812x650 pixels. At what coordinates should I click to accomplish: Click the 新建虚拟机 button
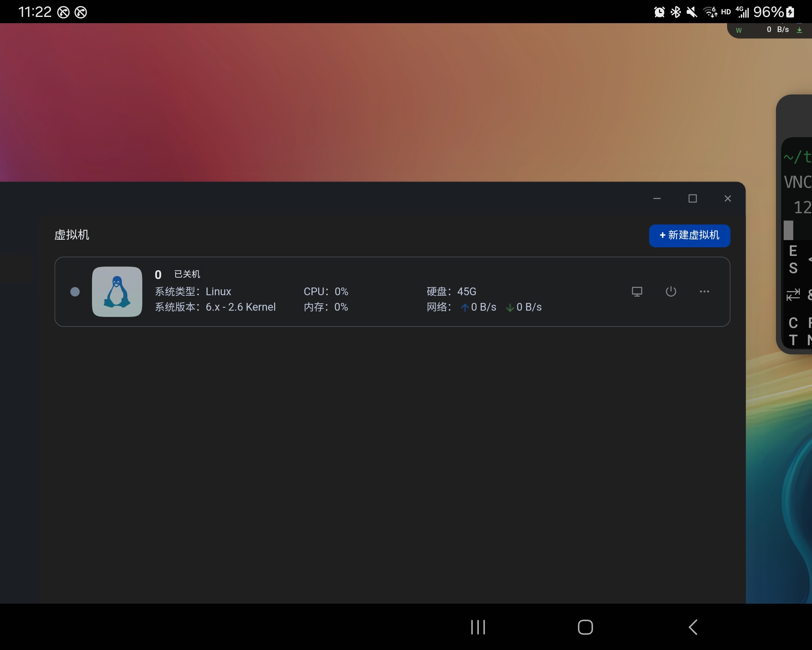[x=689, y=235]
